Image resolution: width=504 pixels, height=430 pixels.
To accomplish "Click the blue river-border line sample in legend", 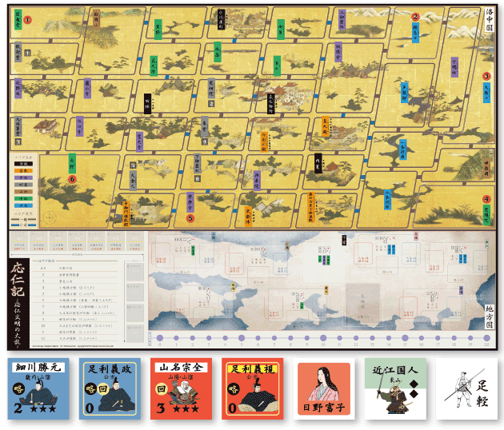I will click(24, 225).
